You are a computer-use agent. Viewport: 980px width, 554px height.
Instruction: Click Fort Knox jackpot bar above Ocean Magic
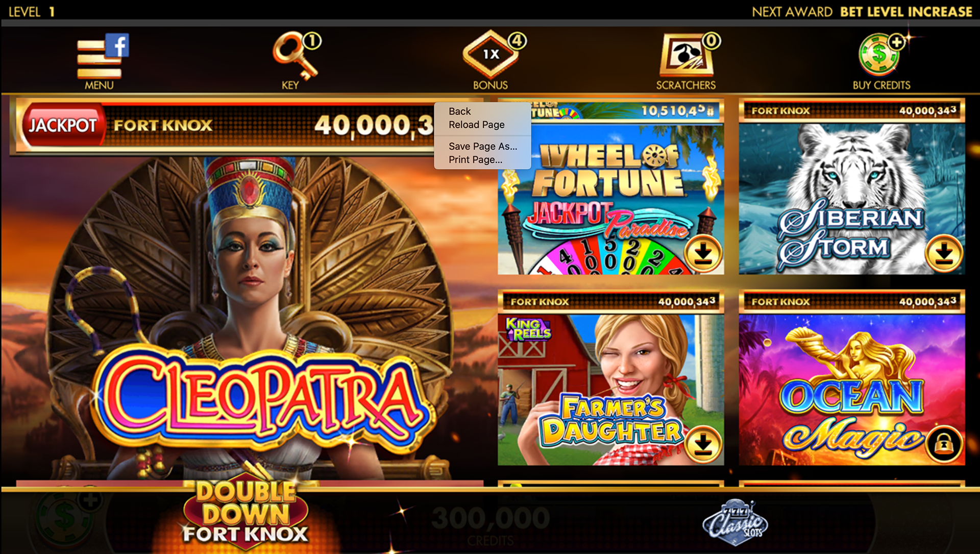pos(851,302)
